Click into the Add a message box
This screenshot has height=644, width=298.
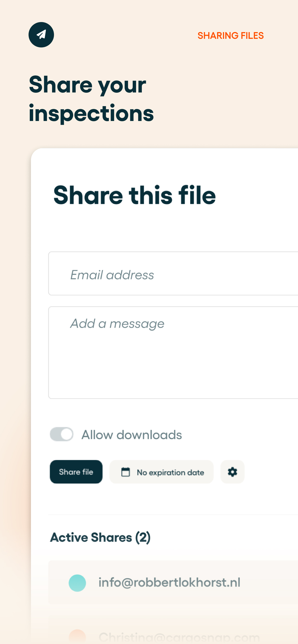(173, 352)
